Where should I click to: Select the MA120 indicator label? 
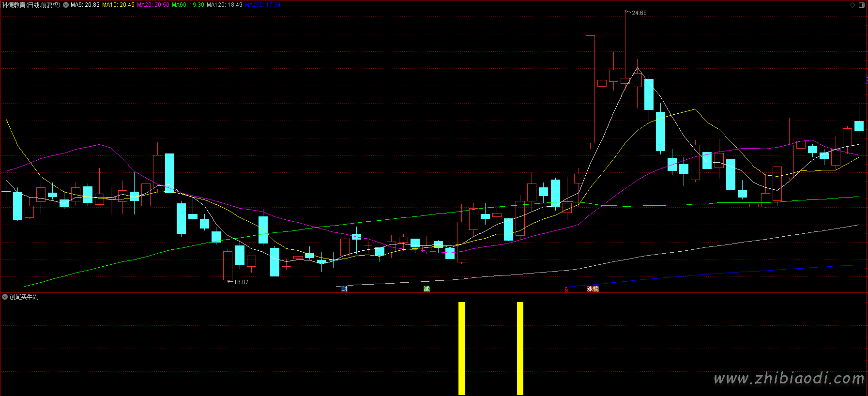click(x=224, y=5)
